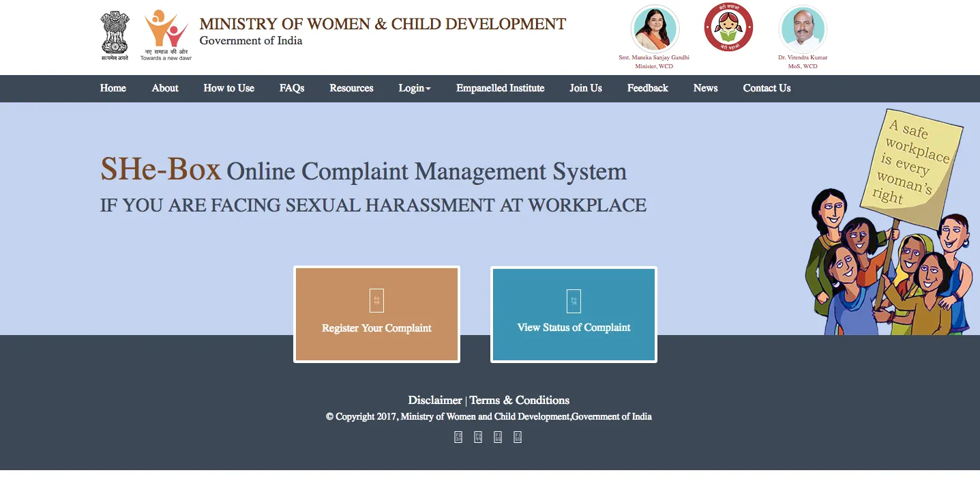Open the Feedback page
Image resolution: width=980 pixels, height=477 pixels.
coord(647,88)
